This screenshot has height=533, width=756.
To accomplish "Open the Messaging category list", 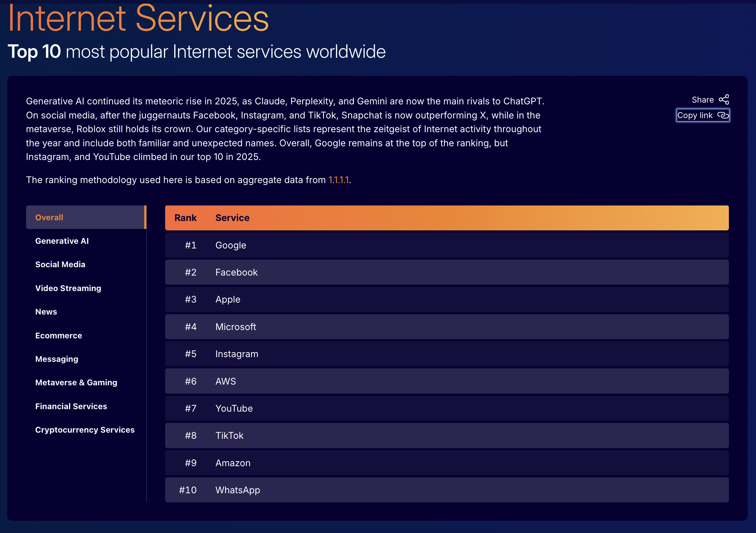I will tap(56, 359).
